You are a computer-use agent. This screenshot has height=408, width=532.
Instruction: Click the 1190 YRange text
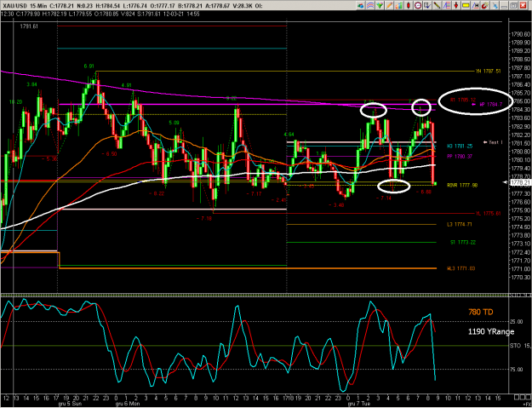point(491,331)
